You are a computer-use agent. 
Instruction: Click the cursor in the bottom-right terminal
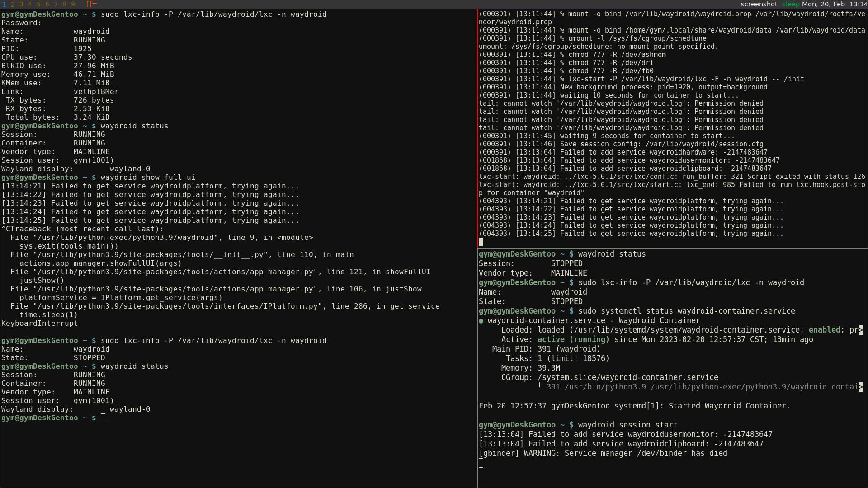pyautogui.click(x=481, y=463)
